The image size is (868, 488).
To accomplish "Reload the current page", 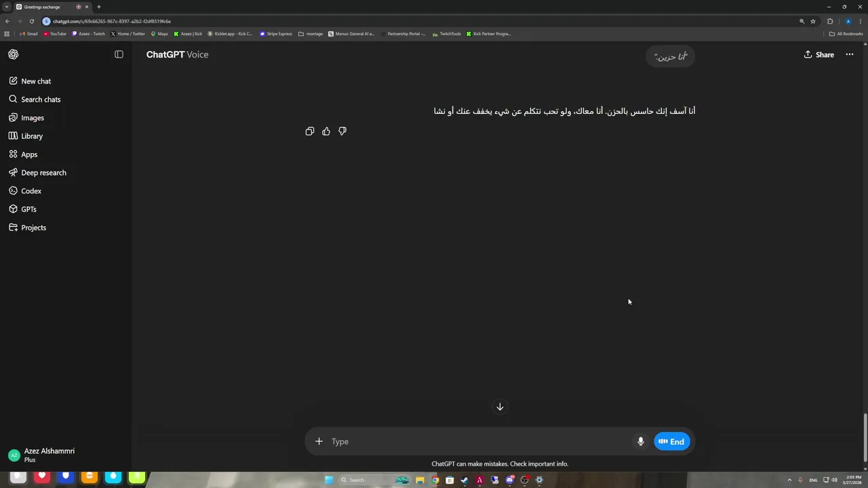I will click(x=31, y=21).
